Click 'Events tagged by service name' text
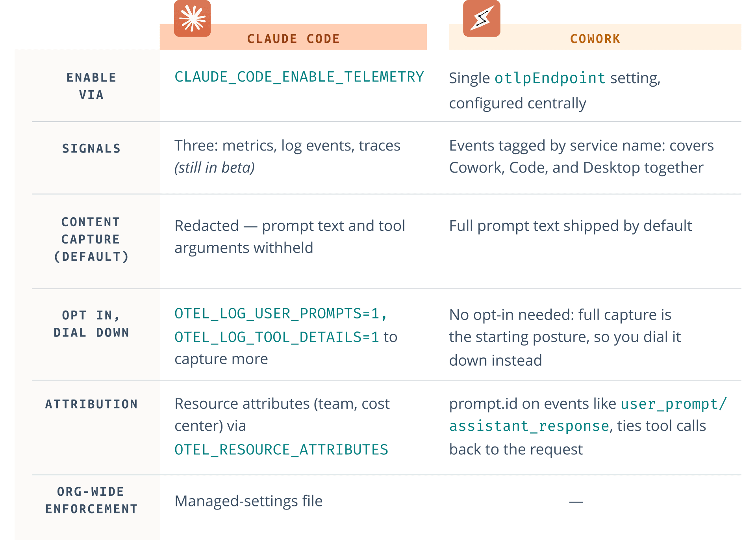The image size is (756, 558). [x=557, y=146]
